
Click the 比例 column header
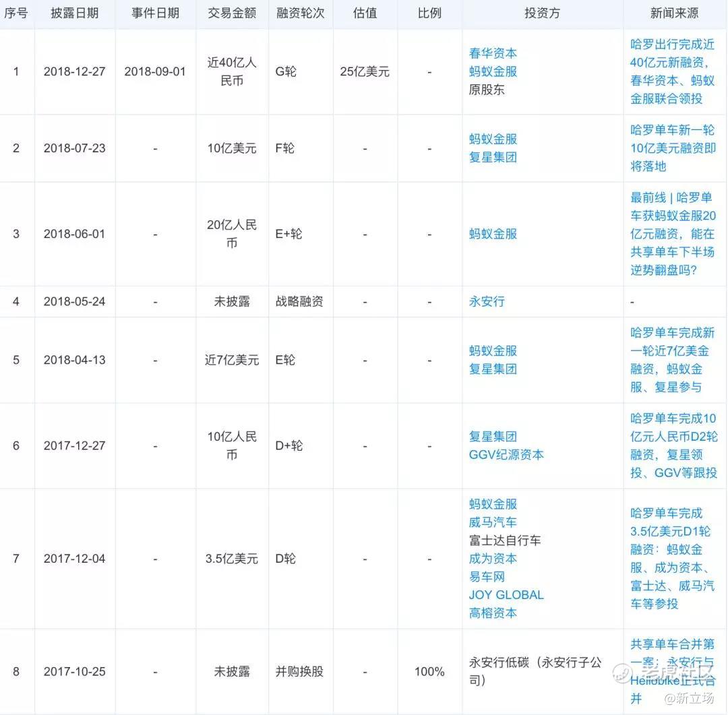tap(429, 13)
